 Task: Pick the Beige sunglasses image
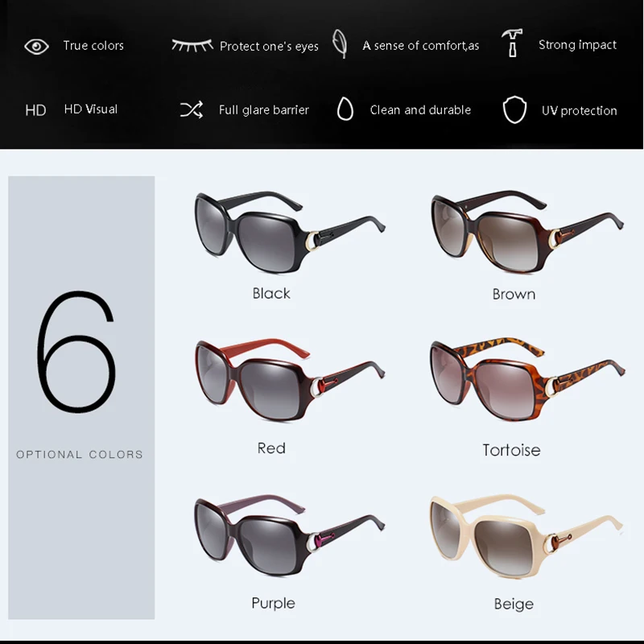click(526, 537)
